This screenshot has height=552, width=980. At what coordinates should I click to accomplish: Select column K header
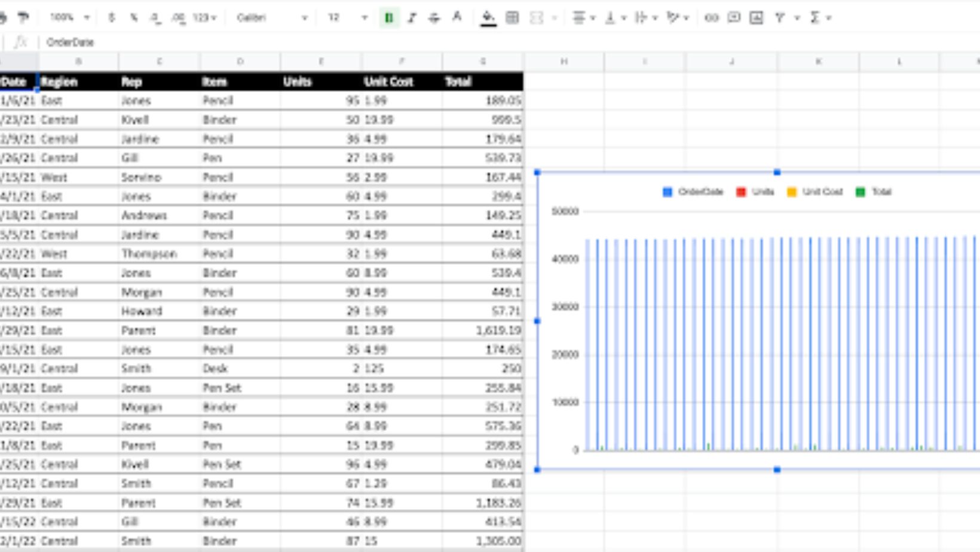(x=819, y=62)
